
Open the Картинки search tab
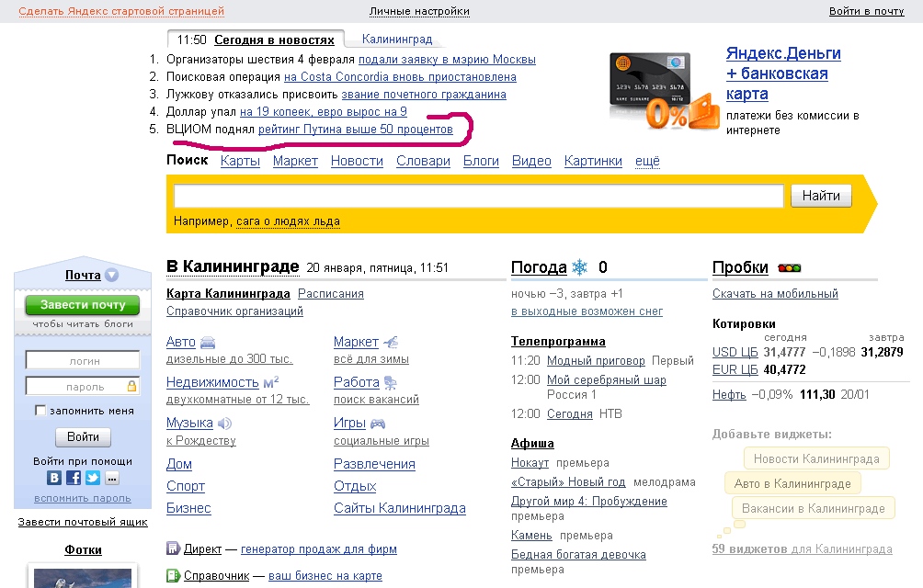[593, 161]
